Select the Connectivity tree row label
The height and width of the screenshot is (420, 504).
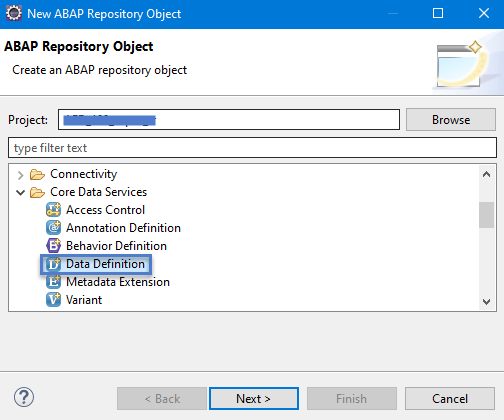pyautogui.click(x=84, y=174)
